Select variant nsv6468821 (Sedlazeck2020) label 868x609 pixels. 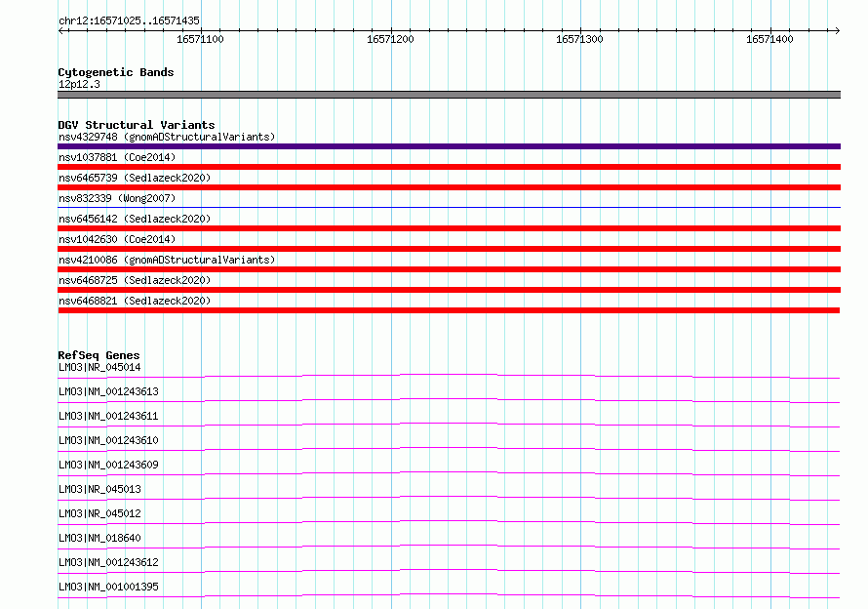tap(135, 301)
